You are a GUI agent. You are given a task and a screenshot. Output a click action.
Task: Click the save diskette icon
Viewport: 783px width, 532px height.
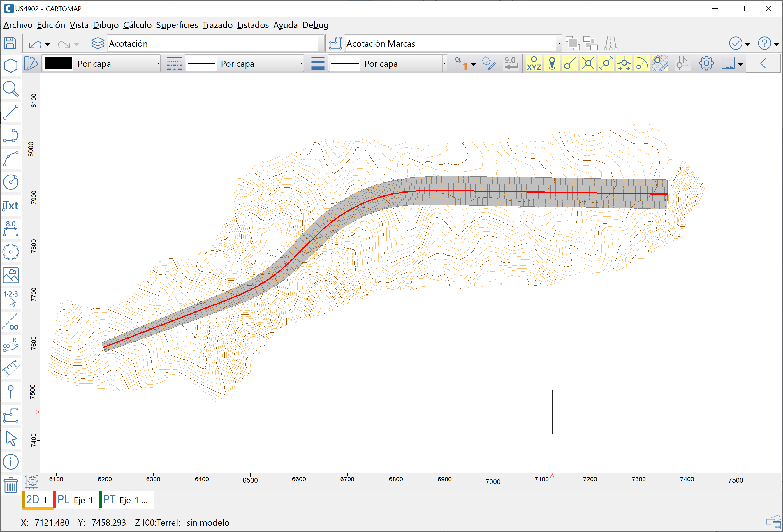[10, 43]
